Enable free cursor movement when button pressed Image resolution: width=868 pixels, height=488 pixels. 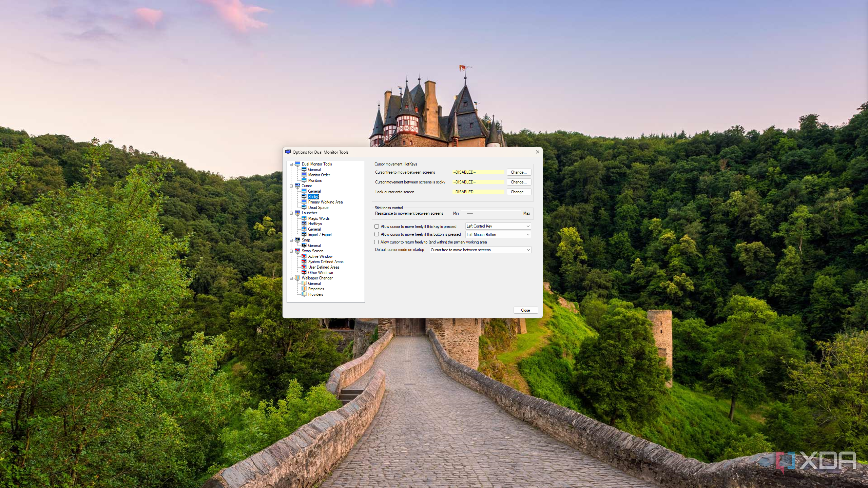[377, 234]
